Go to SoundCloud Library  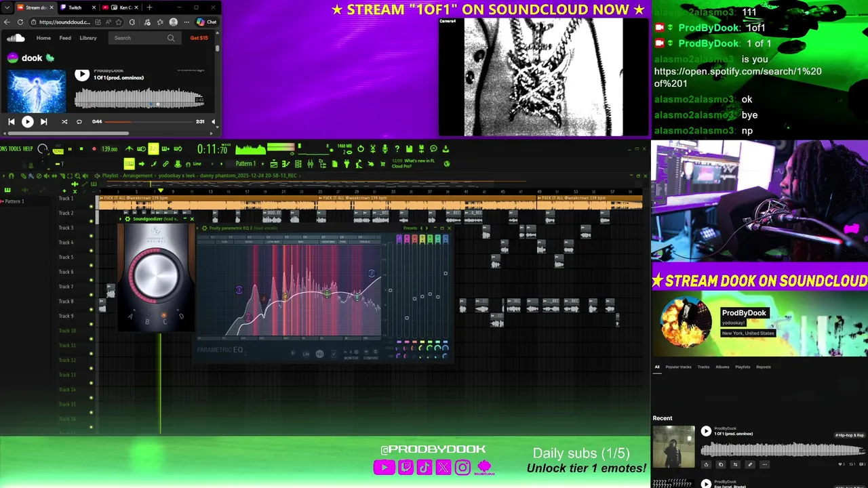[x=88, y=38]
